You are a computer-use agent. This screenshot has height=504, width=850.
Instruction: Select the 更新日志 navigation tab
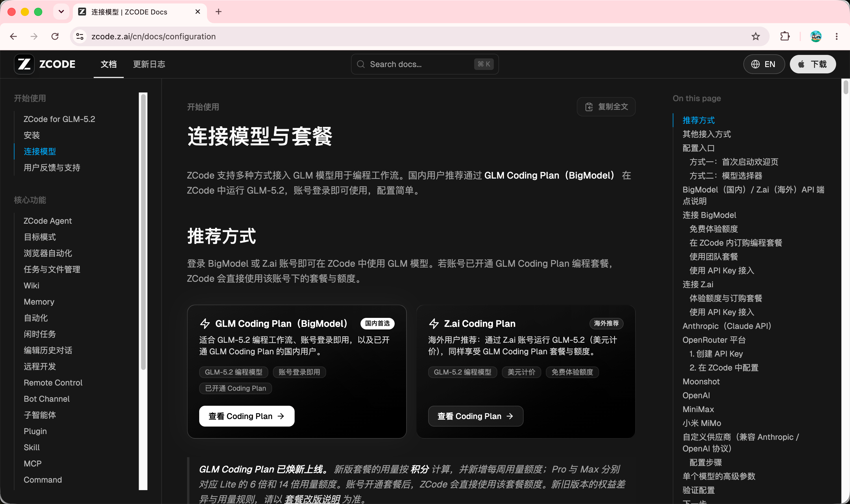tap(149, 64)
